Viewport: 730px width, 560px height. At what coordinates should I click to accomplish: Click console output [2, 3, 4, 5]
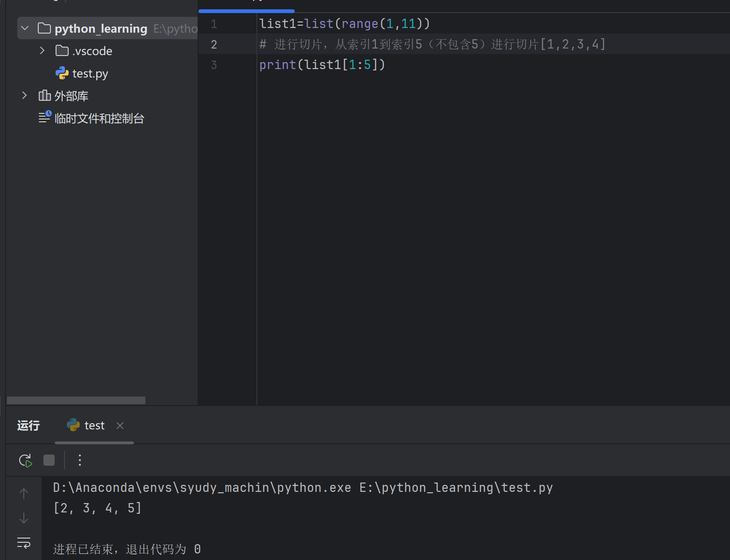click(x=97, y=508)
